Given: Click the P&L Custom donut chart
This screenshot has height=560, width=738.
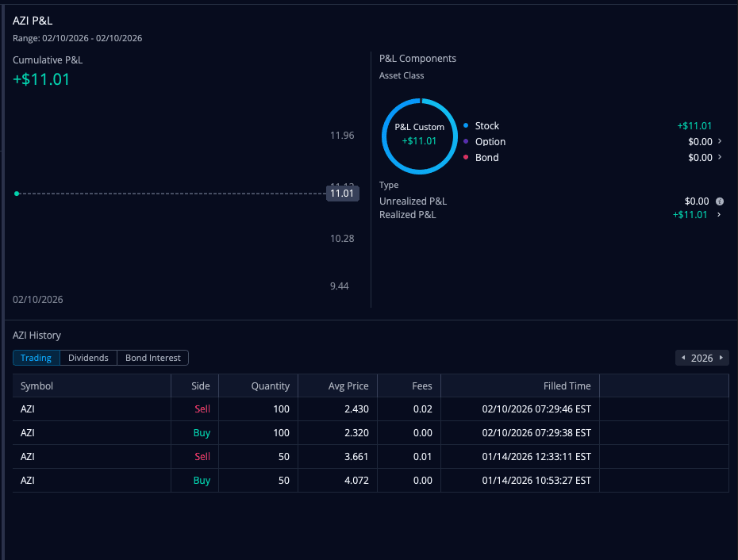Looking at the screenshot, I should point(420,135).
